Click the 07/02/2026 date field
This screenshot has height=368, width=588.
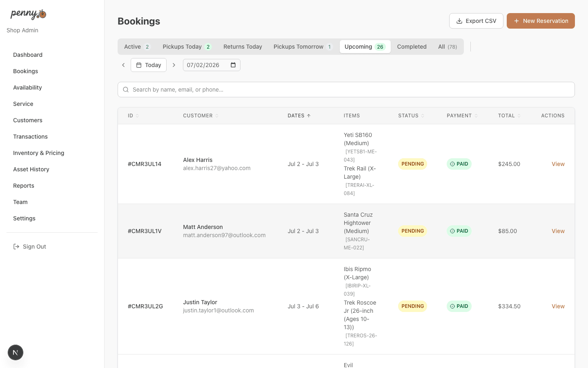pyautogui.click(x=212, y=65)
